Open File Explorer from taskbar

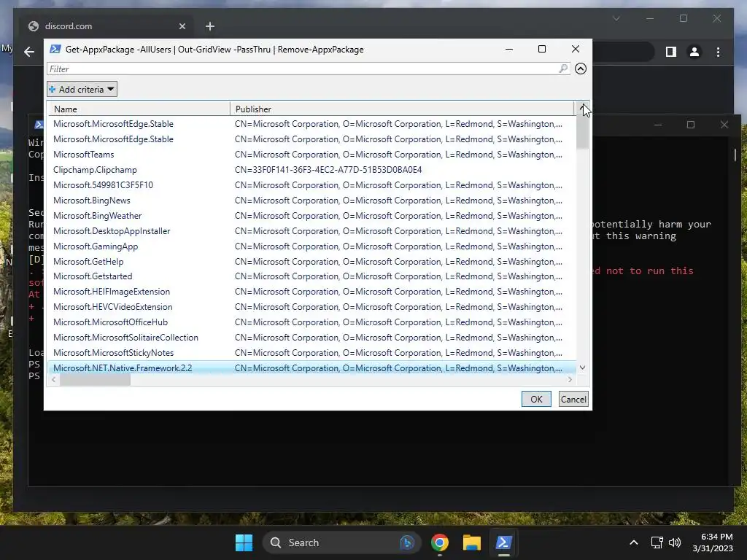pos(472,542)
